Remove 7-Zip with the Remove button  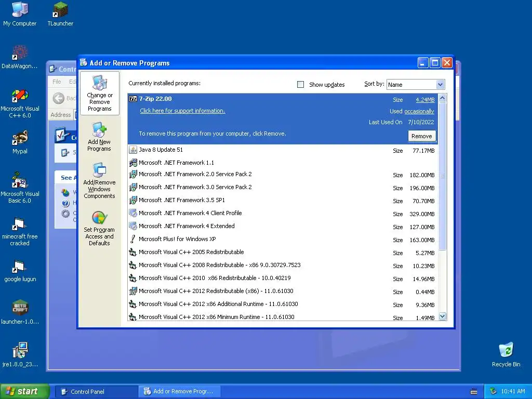pyautogui.click(x=422, y=136)
